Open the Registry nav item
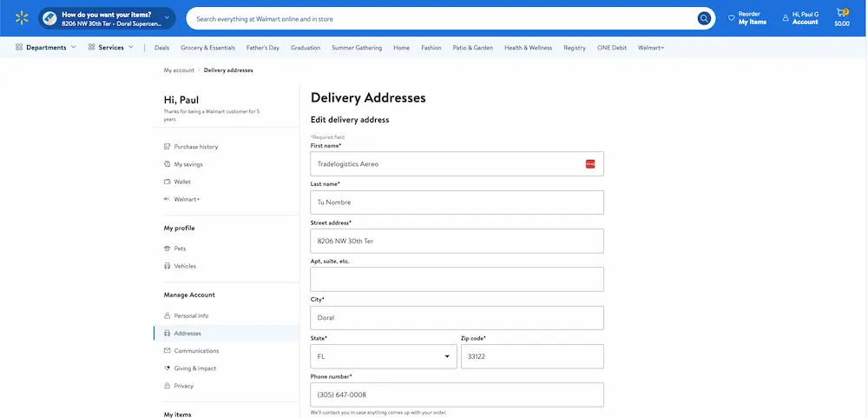868x418 pixels. (x=575, y=48)
